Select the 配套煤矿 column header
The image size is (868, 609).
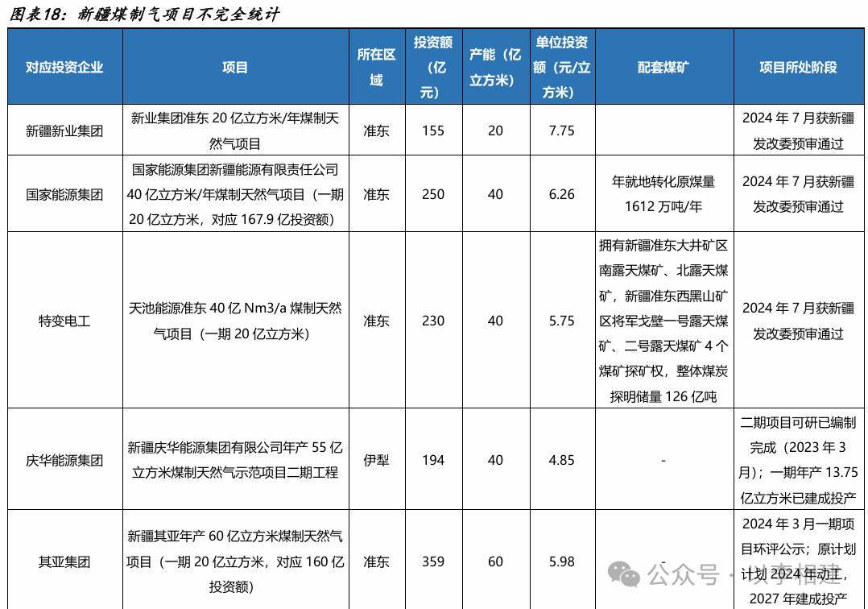tap(663, 67)
